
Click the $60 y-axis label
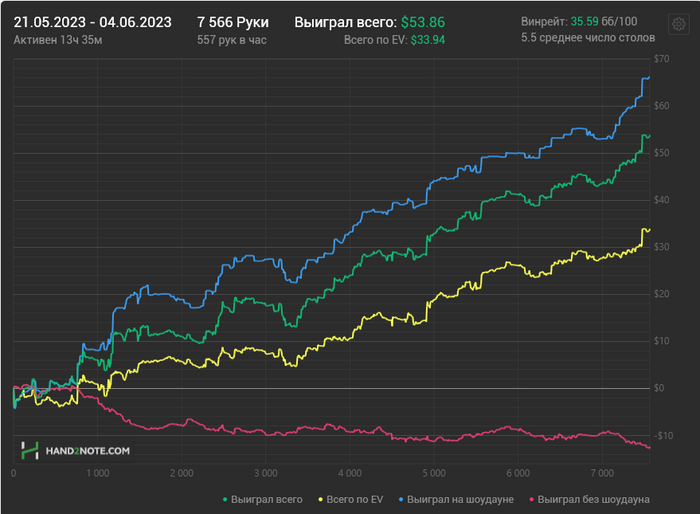pos(662,106)
